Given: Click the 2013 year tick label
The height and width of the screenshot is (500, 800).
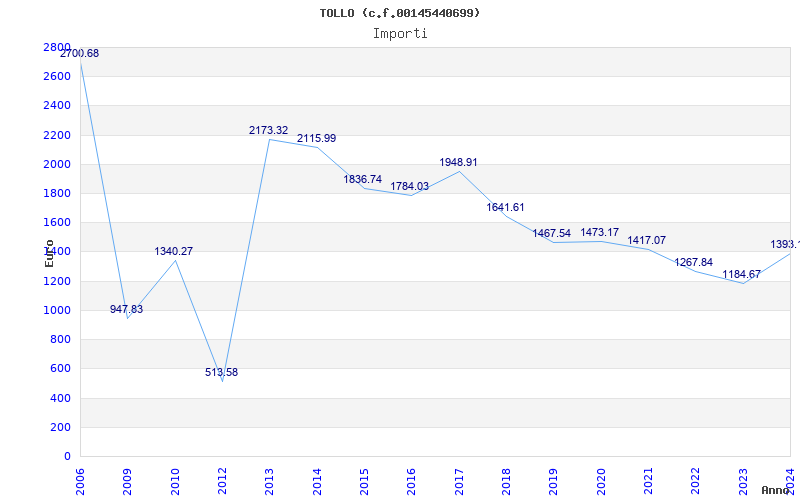Looking at the screenshot, I should coord(269,482).
